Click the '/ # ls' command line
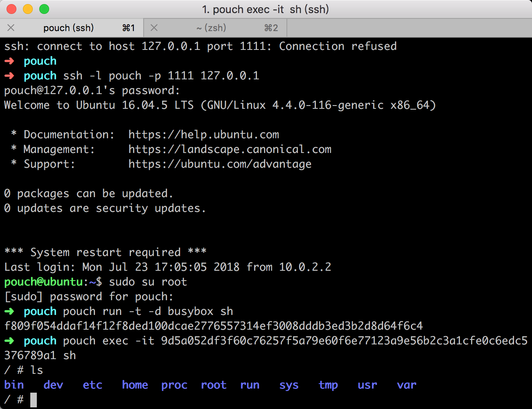 (x=24, y=370)
